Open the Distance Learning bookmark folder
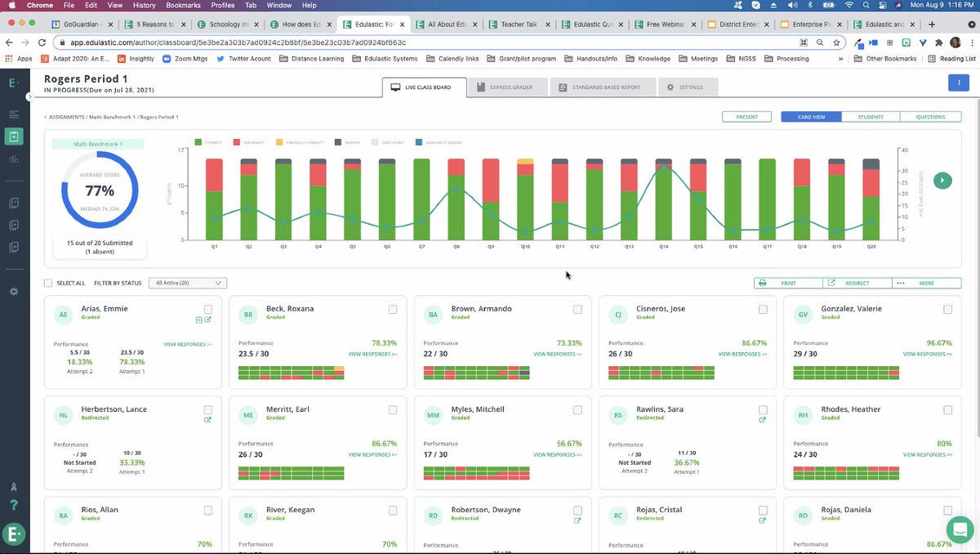This screenshot has width=980, height=554. click(x=312, y=59)
